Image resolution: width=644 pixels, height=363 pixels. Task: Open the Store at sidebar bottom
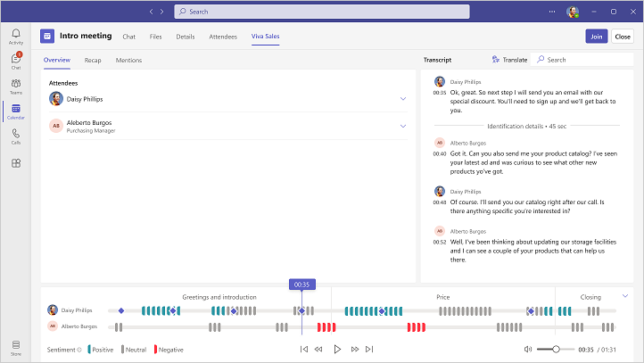coord(16,345)
